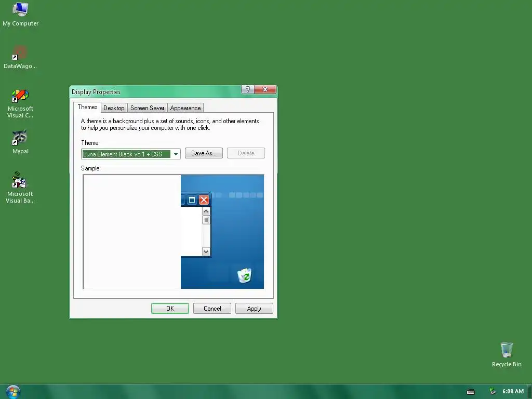Open the My Computer desktop icon

(20, 14)
